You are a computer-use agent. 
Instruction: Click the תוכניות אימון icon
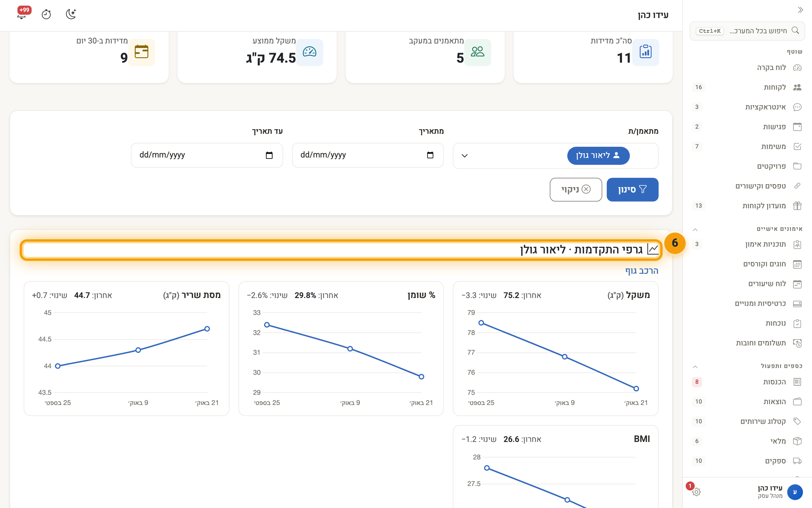tap(797, 245)
